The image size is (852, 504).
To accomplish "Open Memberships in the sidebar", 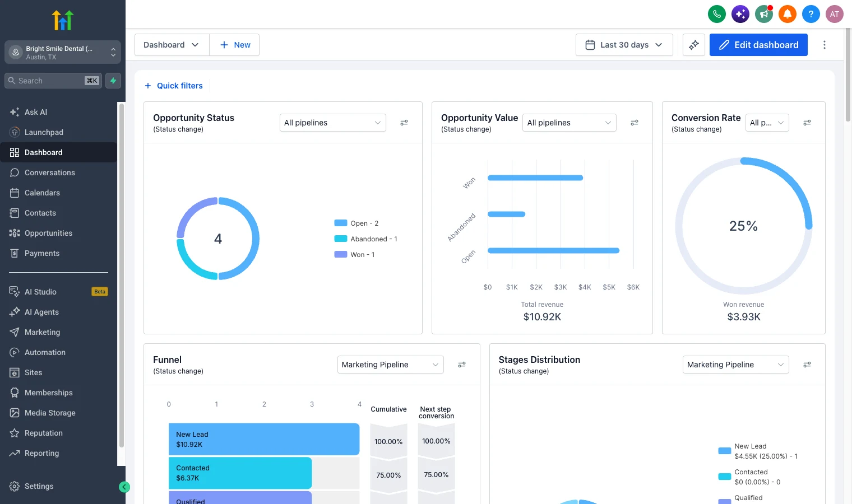I will [59, 393].
